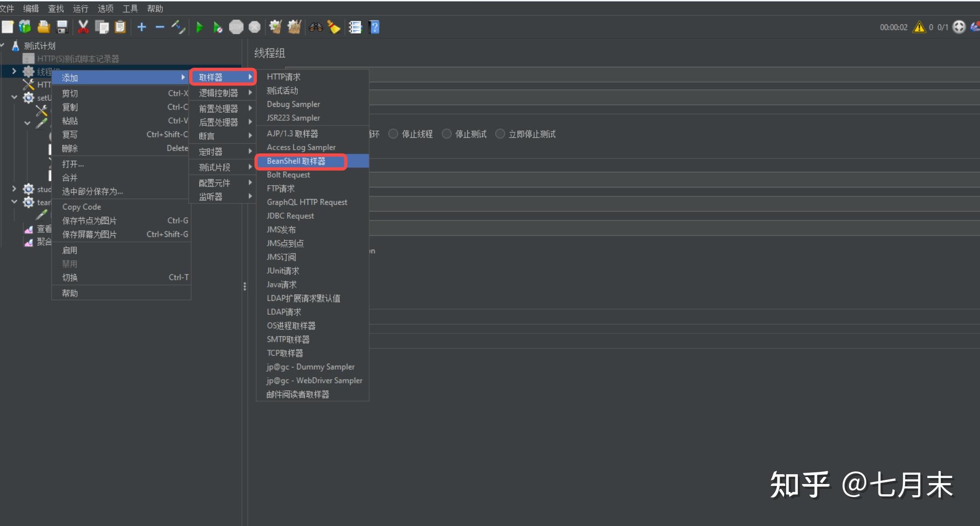Select the 停止测试 radio button
The width and height of the screenshot is (980, 526).
pyautogui.click(x=446, y=134)
